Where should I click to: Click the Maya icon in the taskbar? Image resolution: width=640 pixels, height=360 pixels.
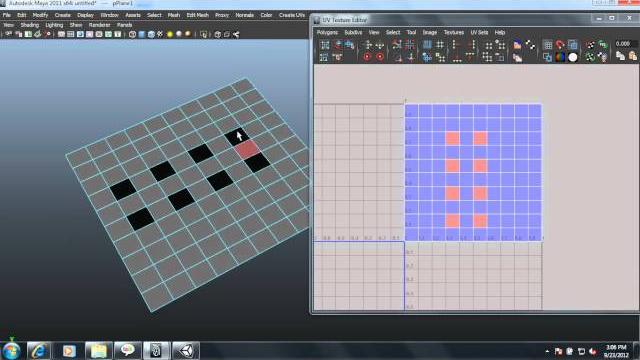156,351
